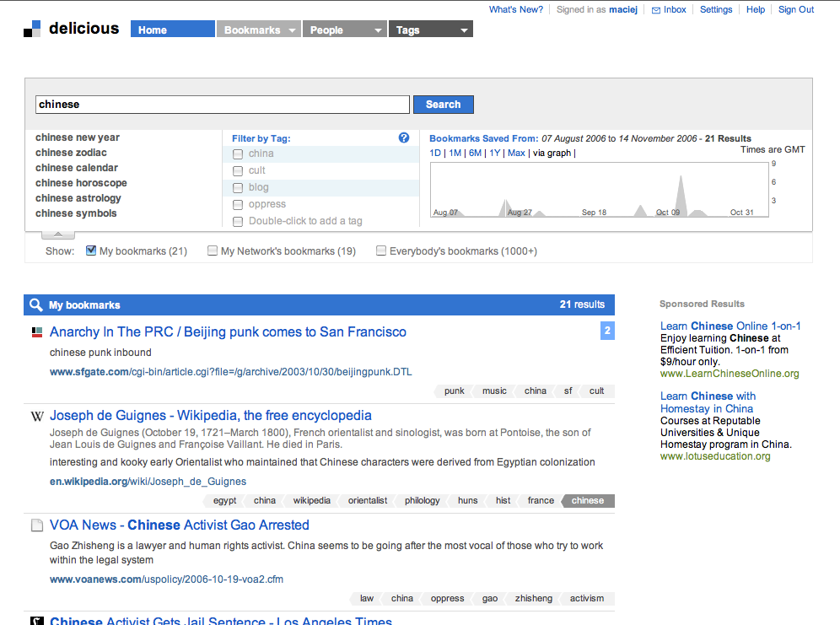Select suggestion chinese symbols
Viewport: 840px width, 625px height.
pyautogui.click(x=76, y=213)
